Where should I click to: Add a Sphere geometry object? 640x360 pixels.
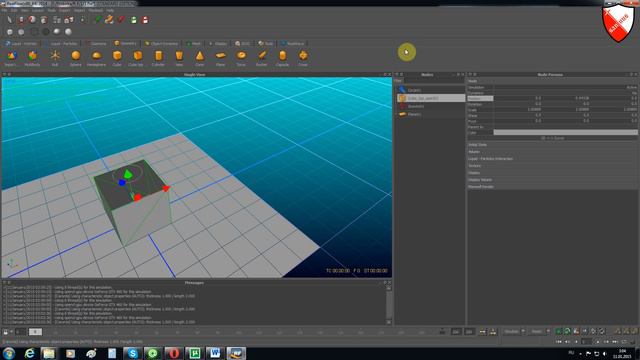tap(76, 58)
